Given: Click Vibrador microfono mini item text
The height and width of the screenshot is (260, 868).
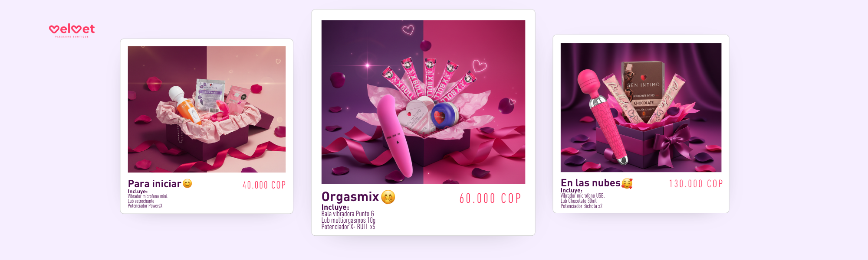Looking at the screenshot, I should (x=148, y=196).
